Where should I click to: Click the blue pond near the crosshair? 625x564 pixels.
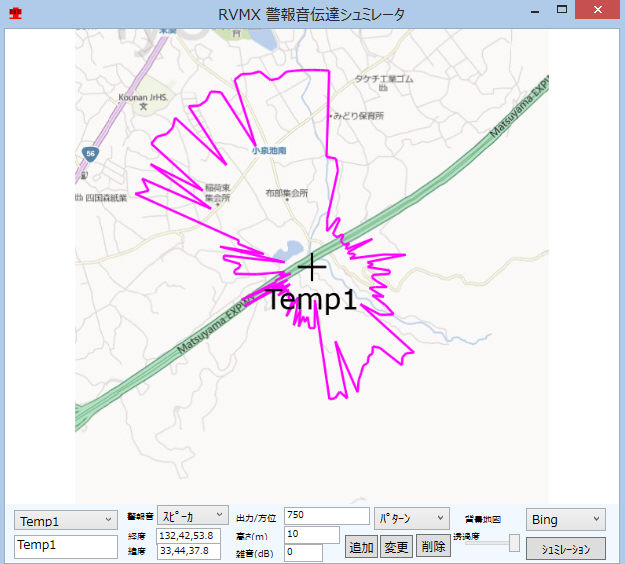(x=295, y=249)
